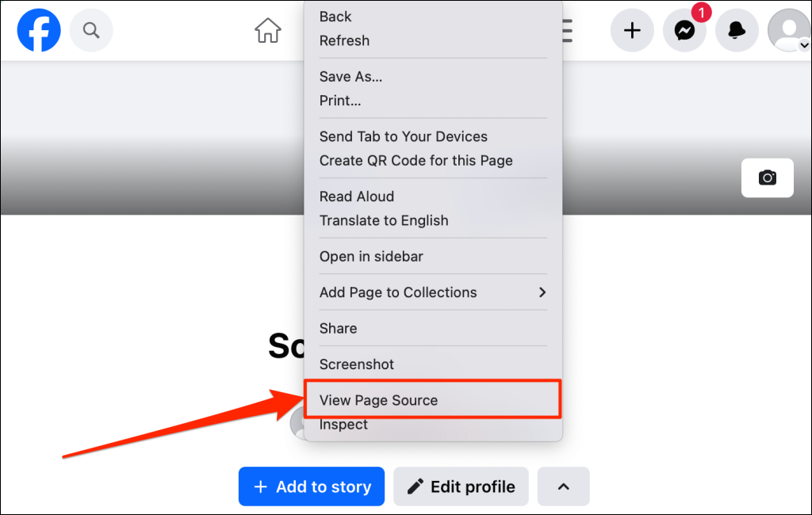Open the Create plus menu

click(x=632, y=31)
